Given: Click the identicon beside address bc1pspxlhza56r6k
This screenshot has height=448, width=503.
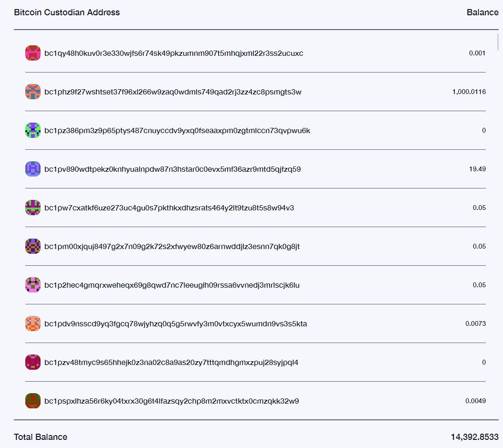Looking at the screenshot, I should coord(33,401).
